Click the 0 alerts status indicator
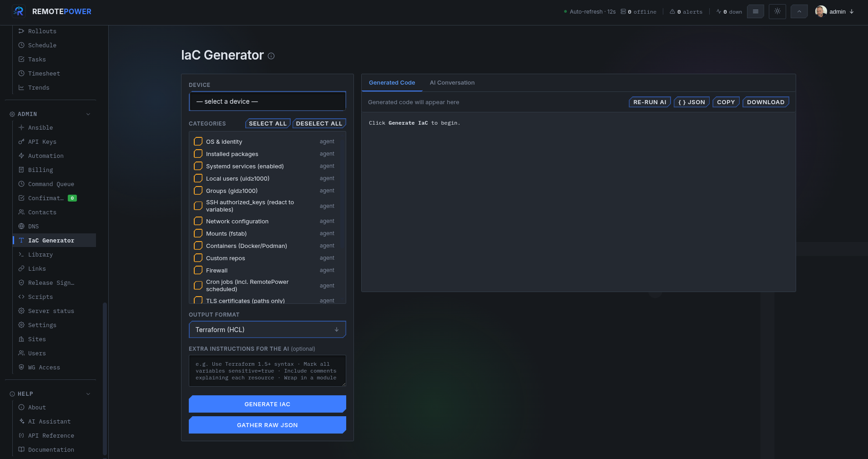 click(x=686, y=12)
